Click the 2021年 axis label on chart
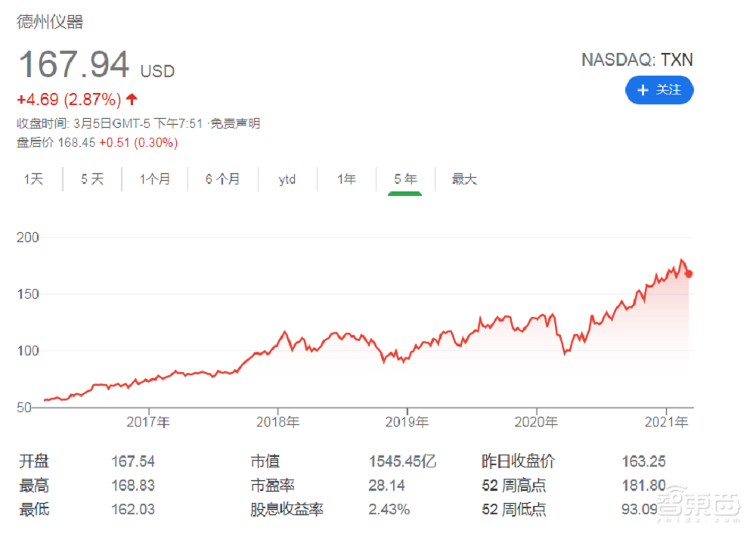756x537 pixels. [x=668, y=422]
